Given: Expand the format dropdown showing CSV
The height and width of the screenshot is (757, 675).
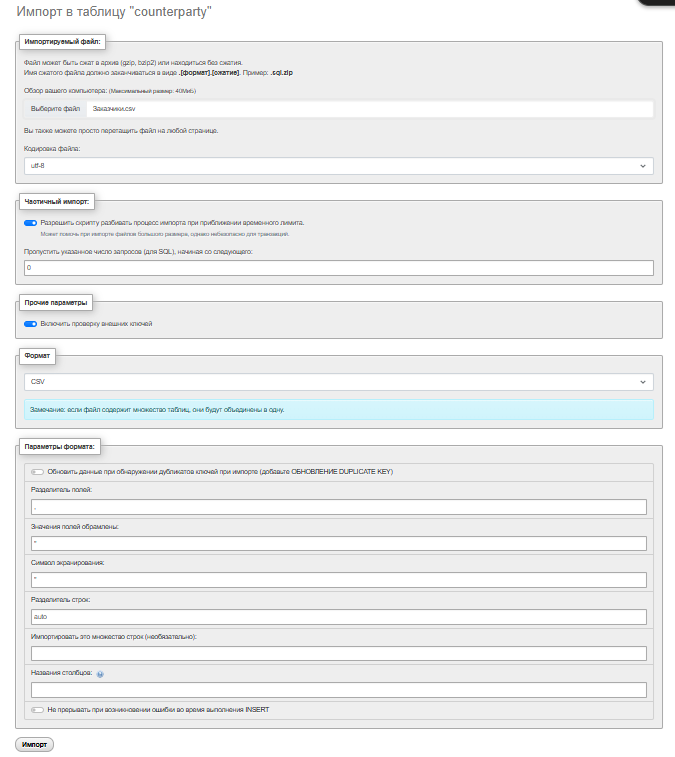Looking at the screenshot, I should point(338,381).
